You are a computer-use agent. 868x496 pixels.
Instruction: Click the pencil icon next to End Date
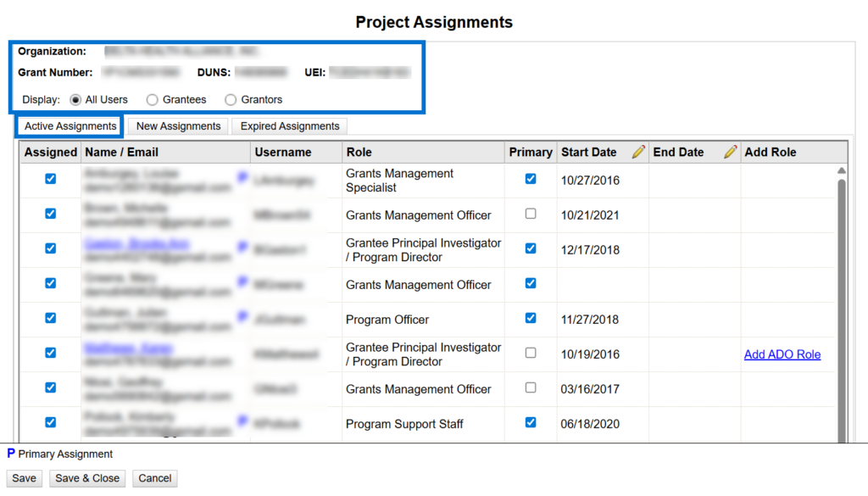click(x=731, y=153)
